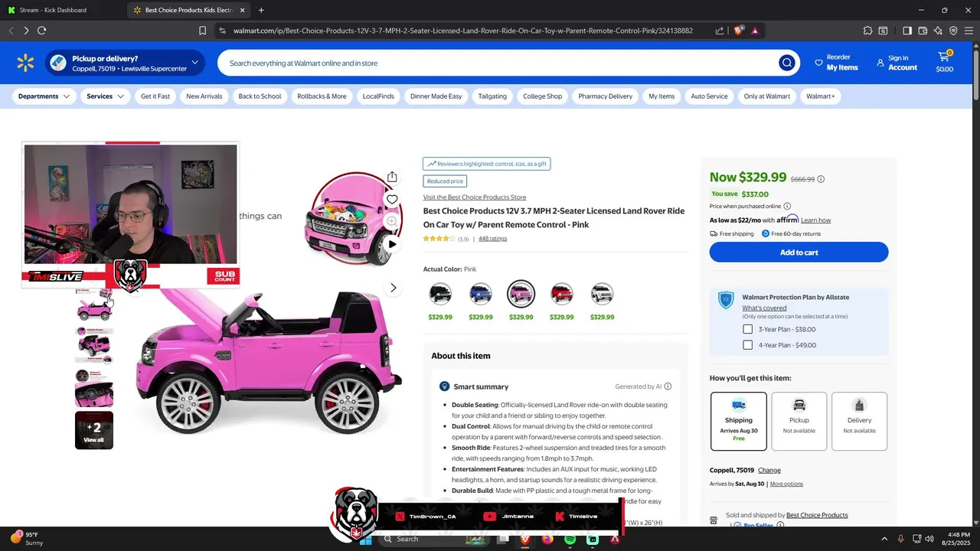980x551 pixels.
Task: Open the browser hamburger menu
Action: (969, 31)
